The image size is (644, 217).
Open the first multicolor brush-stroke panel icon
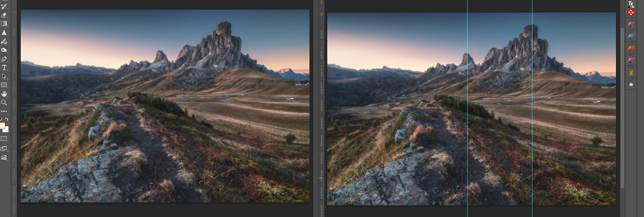pyautogui.click(x=631, y=24)
